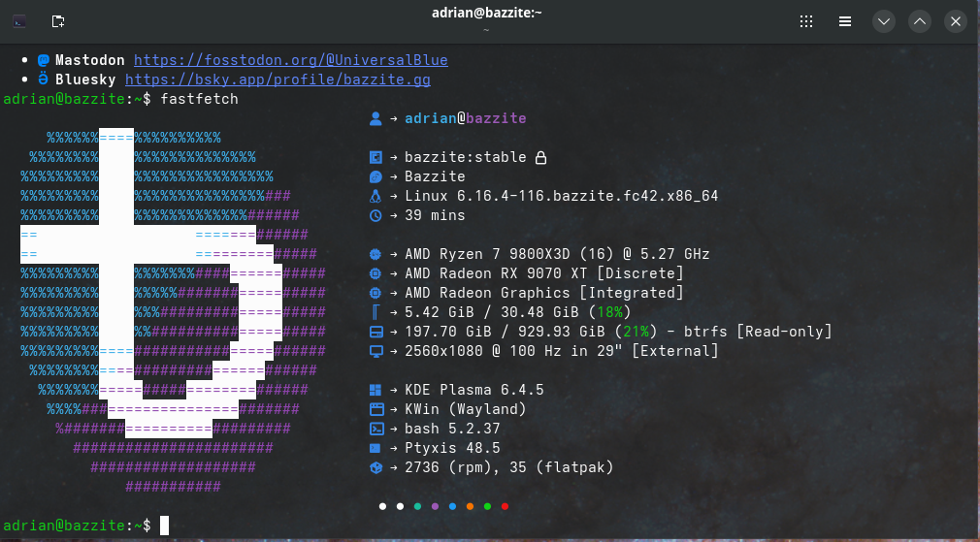Click the KDE Plasma desktop icon
This screenshot has width=980, height=542.
(x=376, y=391)
